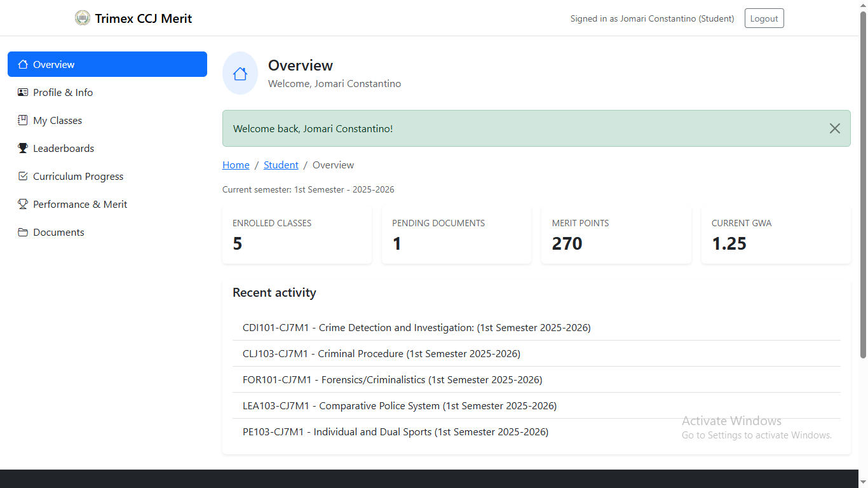Click the ID card icon beside Profile & Info

pyautogui.click(x=23, y=92)
